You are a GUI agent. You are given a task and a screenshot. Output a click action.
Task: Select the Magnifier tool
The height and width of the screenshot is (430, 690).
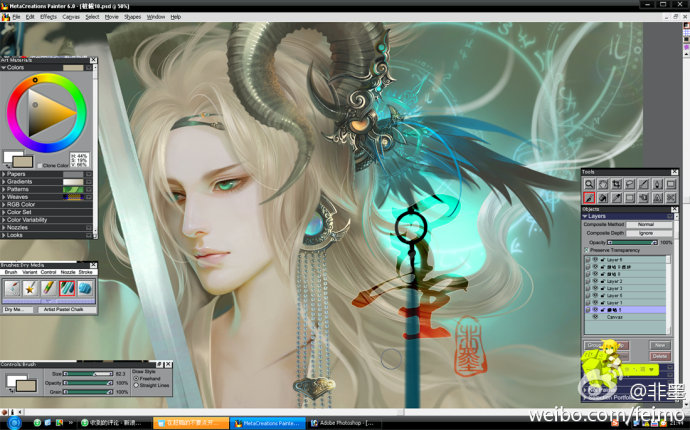tap(589, 184)
